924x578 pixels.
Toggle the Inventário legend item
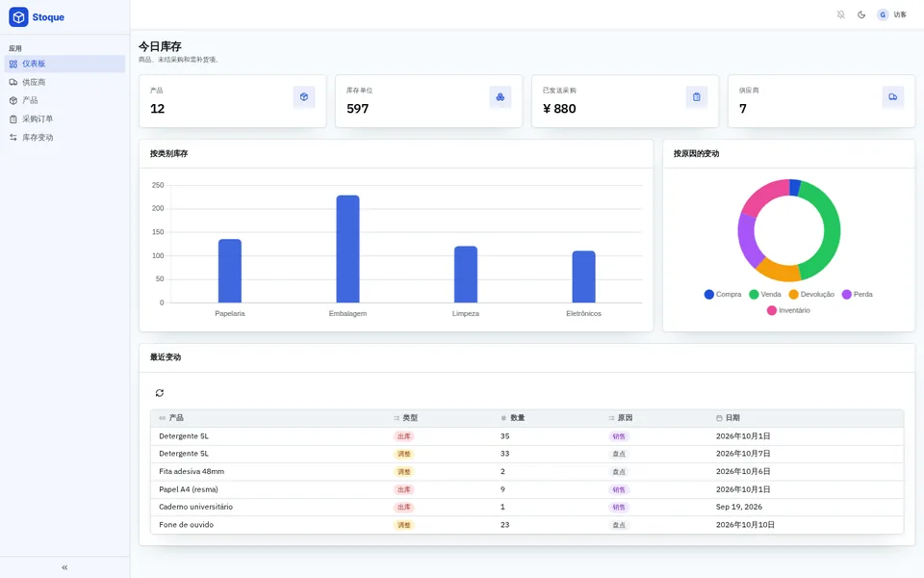(x=788, y=310)
